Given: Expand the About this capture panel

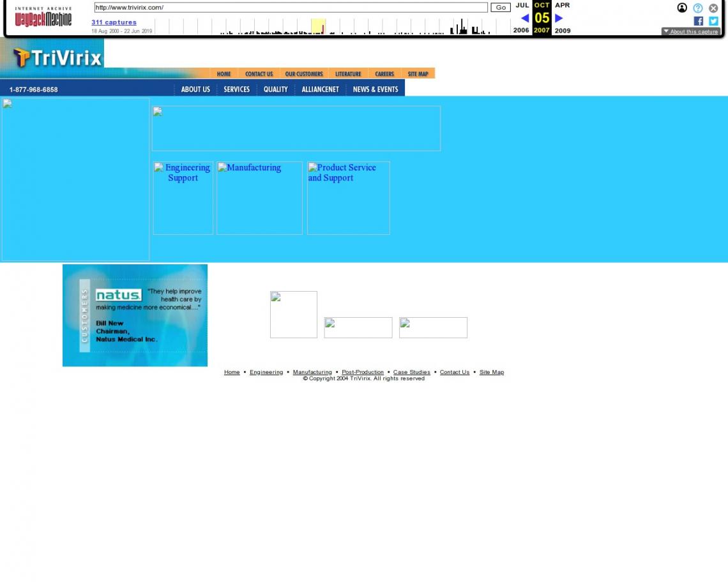Looking at the screenshot, I should point(690,31).
